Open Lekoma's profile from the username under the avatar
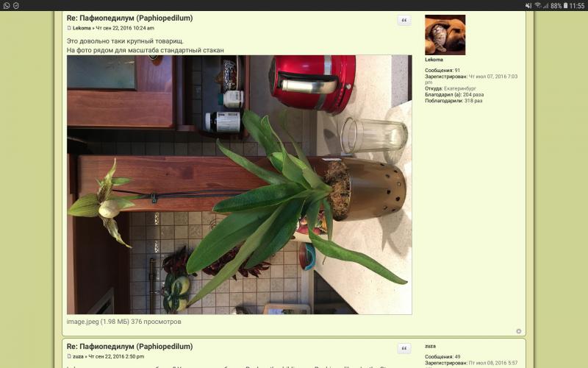Viewport: 588px width, 368px height. (x=434, y=60)
